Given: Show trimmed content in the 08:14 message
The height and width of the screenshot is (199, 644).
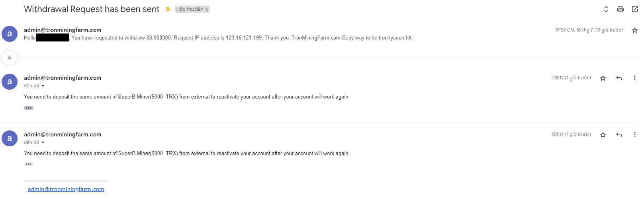Looking at the screenshot, I should click(x=29, y=164).
